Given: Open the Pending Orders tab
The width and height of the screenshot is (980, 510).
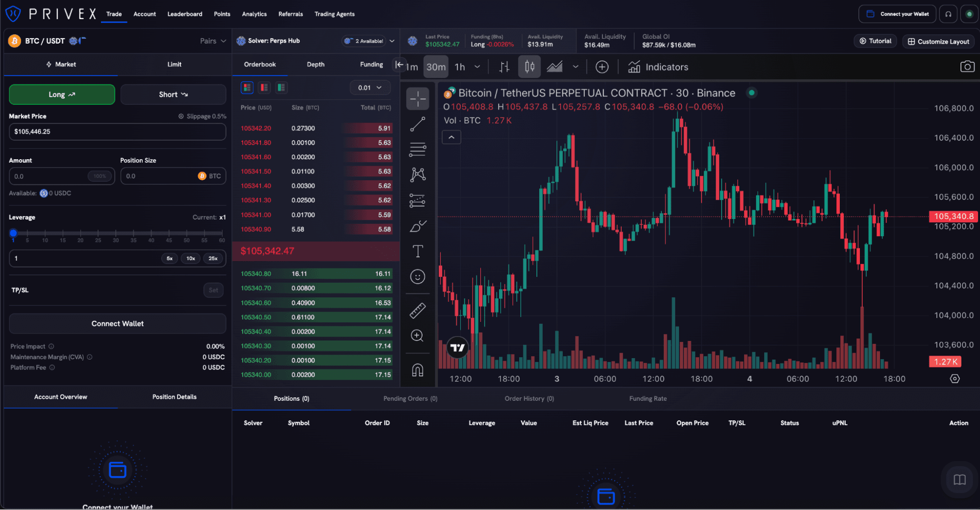Looking at the screenshot, I should pyautogui.click(x=410, y=399).
